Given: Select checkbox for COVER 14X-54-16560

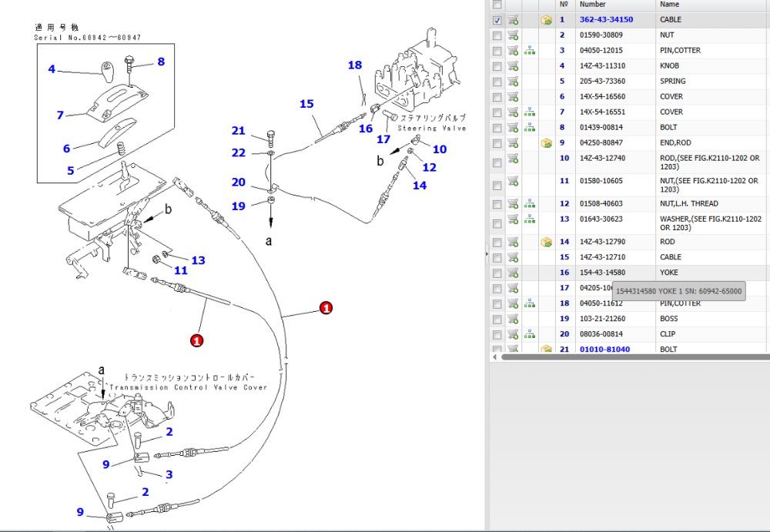Looking at the screenshot, I should (497, 97).
